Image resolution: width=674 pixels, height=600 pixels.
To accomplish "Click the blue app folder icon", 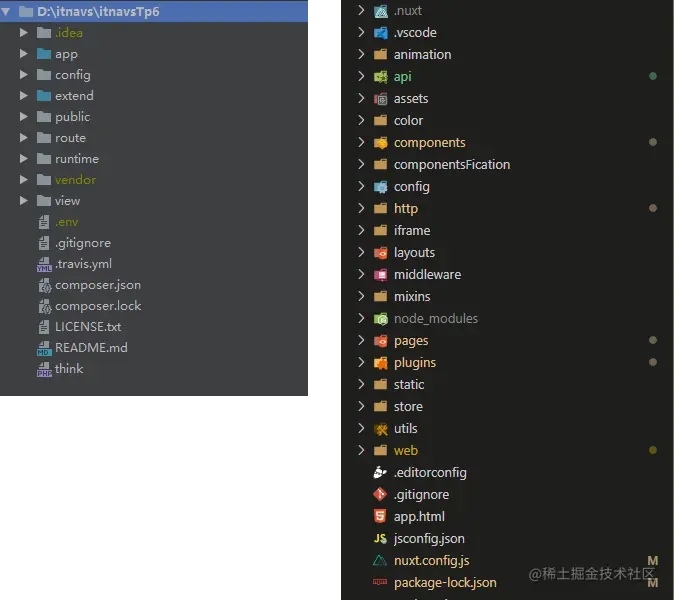I will 44,54.
